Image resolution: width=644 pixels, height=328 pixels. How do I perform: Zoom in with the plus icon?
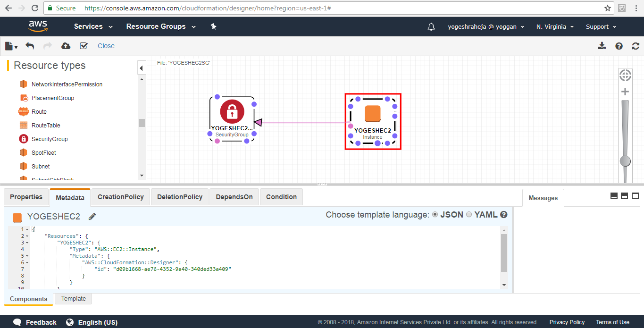click(625, 92)
